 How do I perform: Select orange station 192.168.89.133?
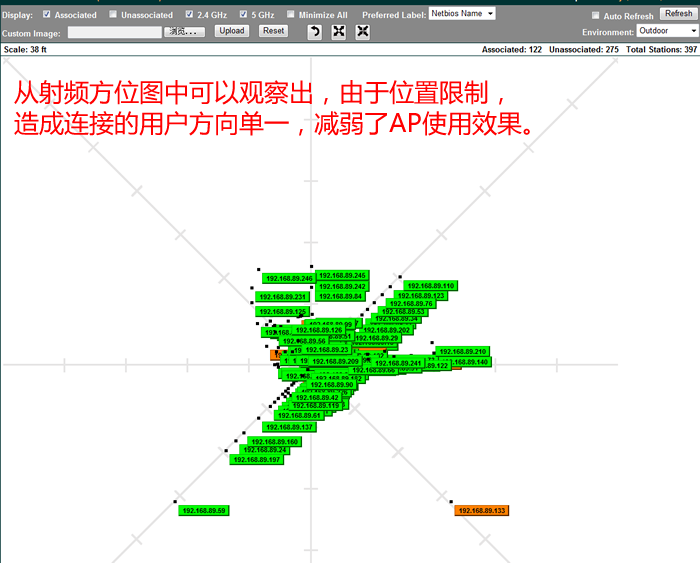[482, 510]
